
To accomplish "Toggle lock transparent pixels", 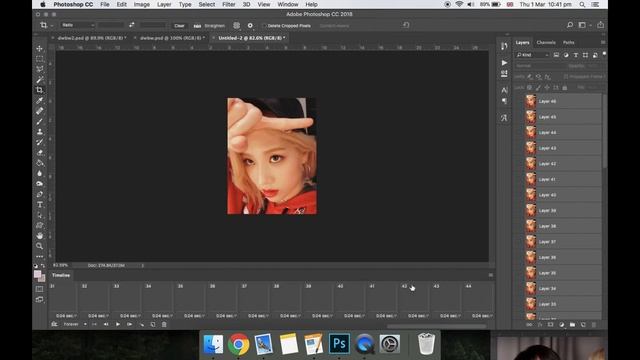I will click(529, 87).
